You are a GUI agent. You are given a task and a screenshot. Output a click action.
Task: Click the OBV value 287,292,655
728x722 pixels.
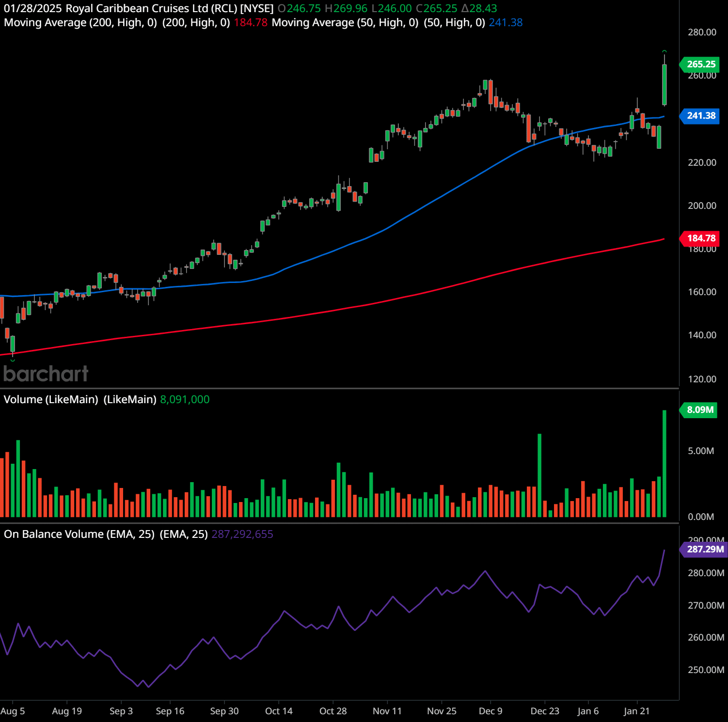tap(242, 534)
